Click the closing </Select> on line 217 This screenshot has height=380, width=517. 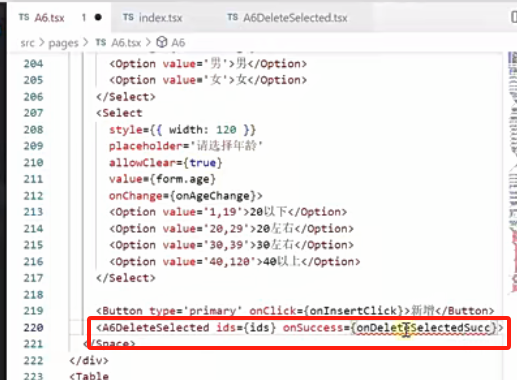coord(126,278)
